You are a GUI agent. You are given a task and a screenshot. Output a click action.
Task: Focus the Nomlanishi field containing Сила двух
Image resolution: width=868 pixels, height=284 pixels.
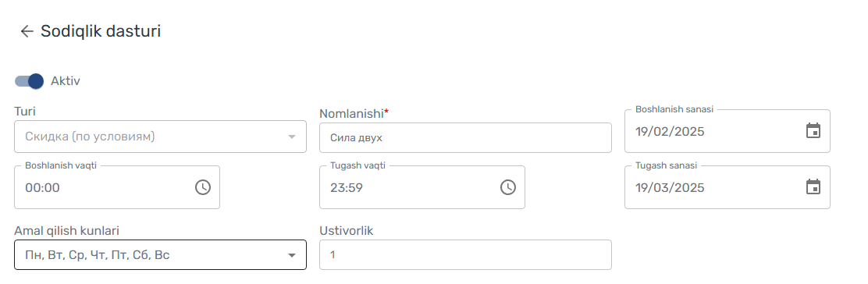(x=465, y=138)
